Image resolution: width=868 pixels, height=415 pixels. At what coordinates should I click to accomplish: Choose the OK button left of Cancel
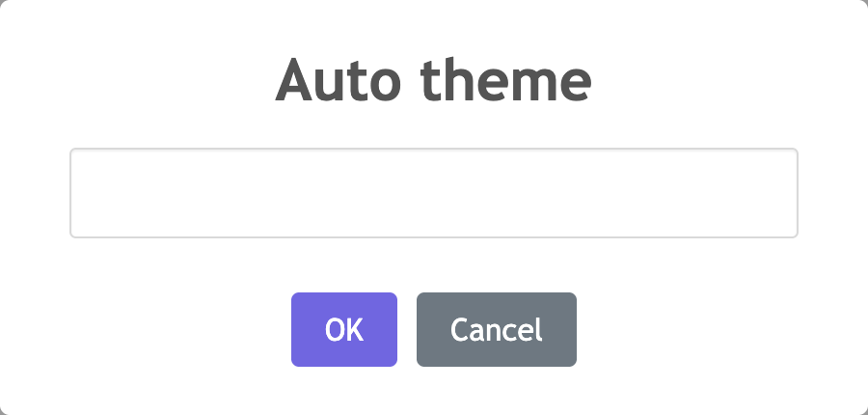pyautogui.click(x=344, y=330)
